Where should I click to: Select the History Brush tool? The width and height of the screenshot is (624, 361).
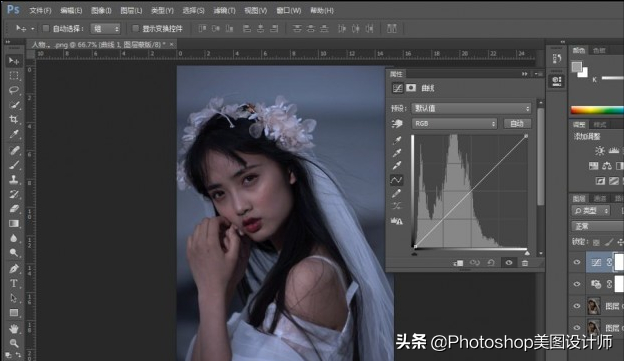pyautogui.click(x=14, y=194)
